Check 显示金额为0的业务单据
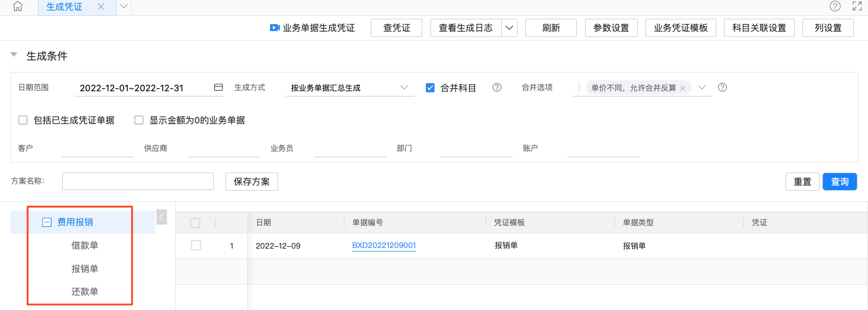Screen dimensions: 868x310 tap(139, 120)
